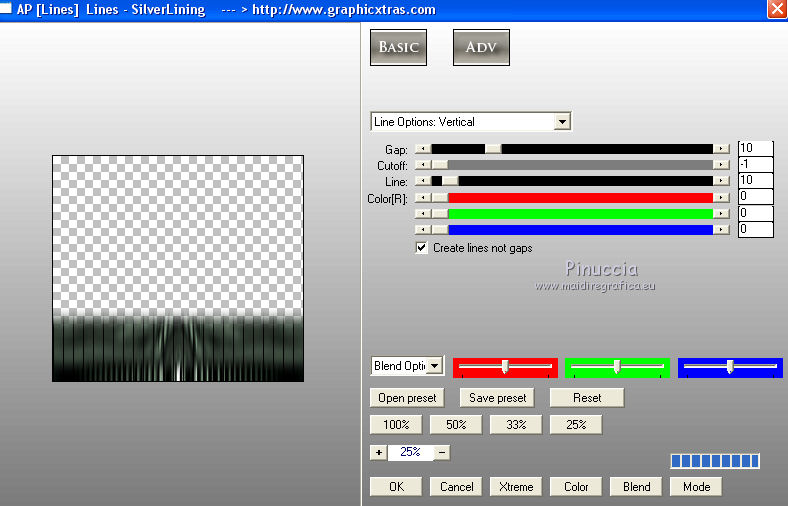Click the Save preset button
This screenshot has height=506, width=788.
tap(497, 398)
